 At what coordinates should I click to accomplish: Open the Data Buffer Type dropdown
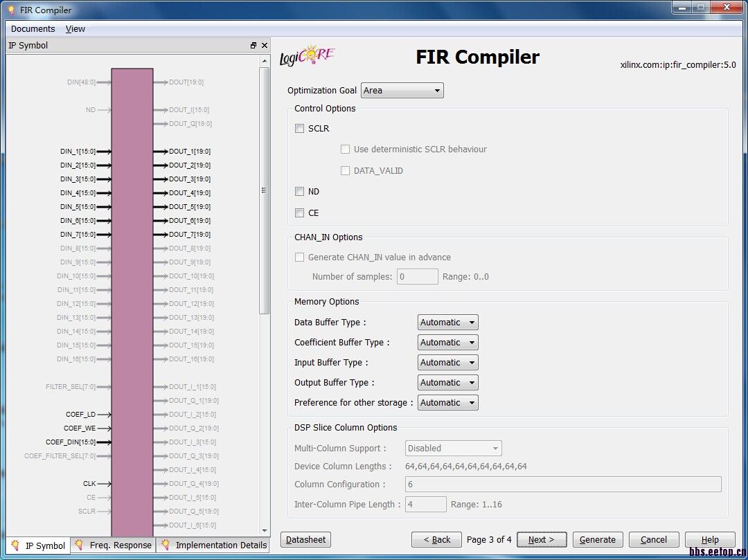[x=448, y=322]
